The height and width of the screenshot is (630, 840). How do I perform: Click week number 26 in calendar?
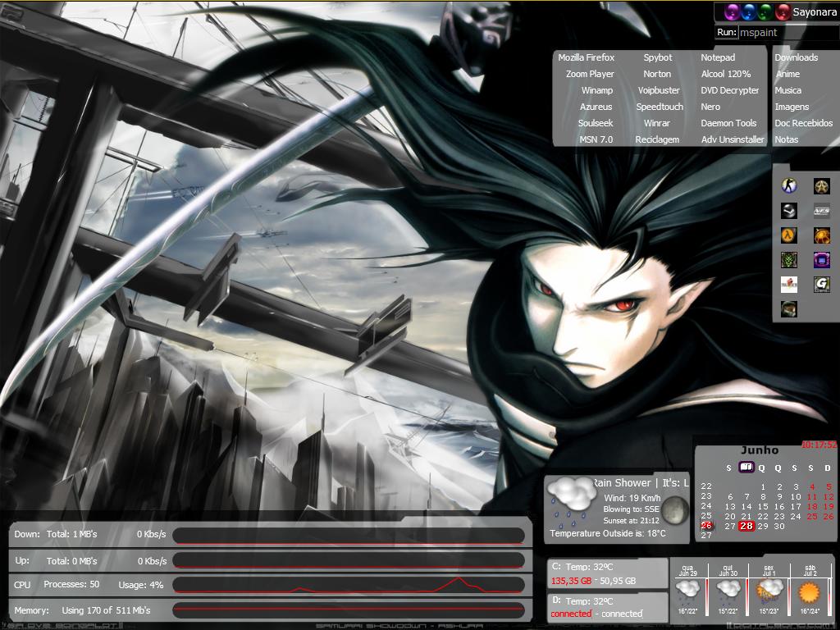(706, 526)
